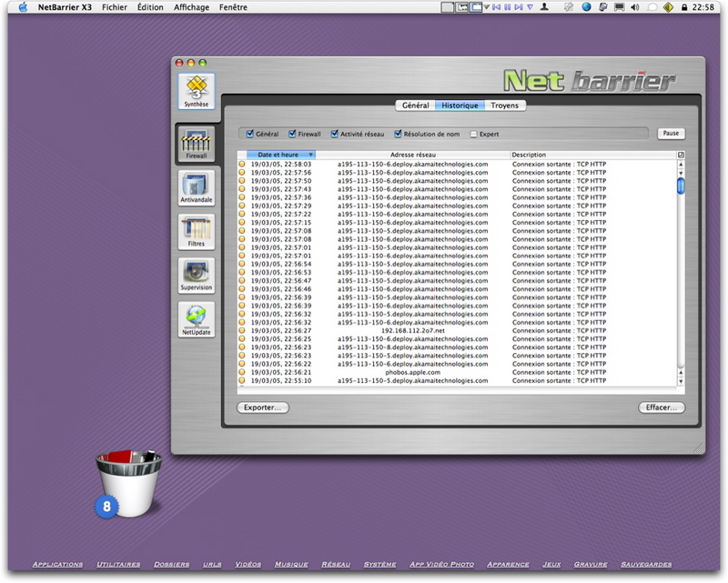
Task: Open the Synthèse overview panel
Action: tap(197, 91)
